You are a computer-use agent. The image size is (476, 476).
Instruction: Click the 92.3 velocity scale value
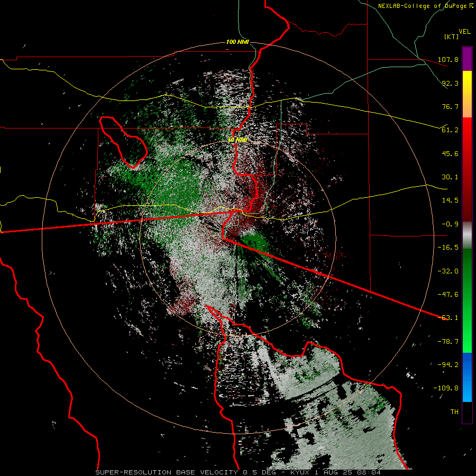pyautogui.click(x=450, y=83)
